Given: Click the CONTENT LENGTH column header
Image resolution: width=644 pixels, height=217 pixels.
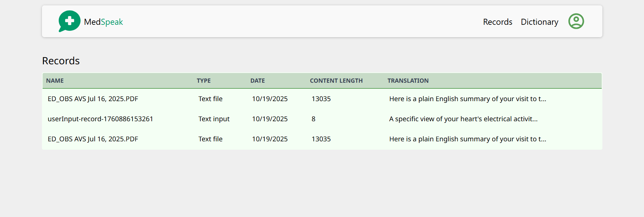Looking at the screenshot, I should point(336,81).
